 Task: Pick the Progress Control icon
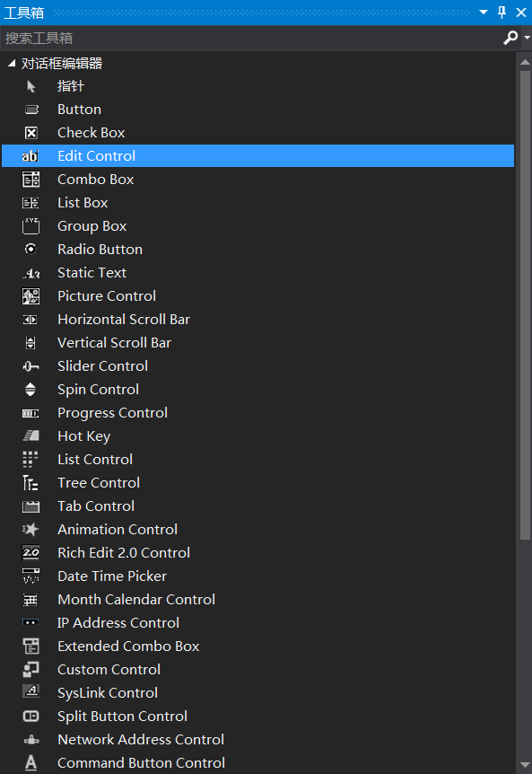click(31, 413)
